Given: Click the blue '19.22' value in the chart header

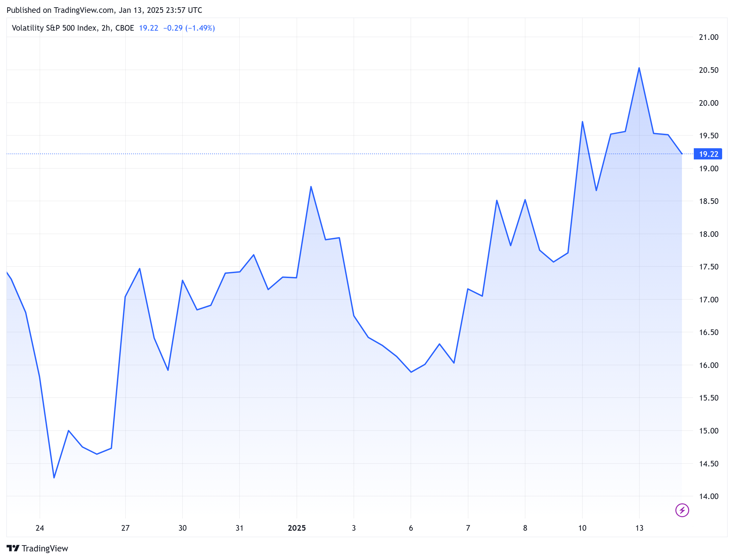Looking at the screenshot, I should point(148,28).
